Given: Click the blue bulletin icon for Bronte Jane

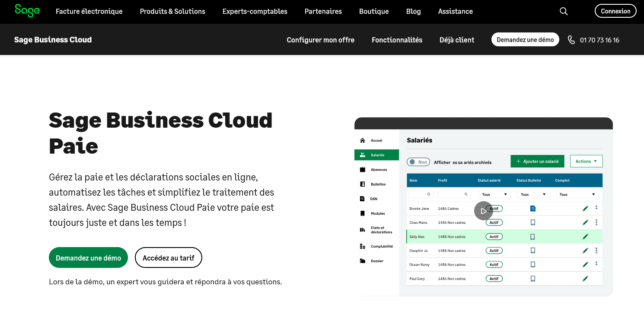Looking at the screenshot, I should (x=533, y=209).
